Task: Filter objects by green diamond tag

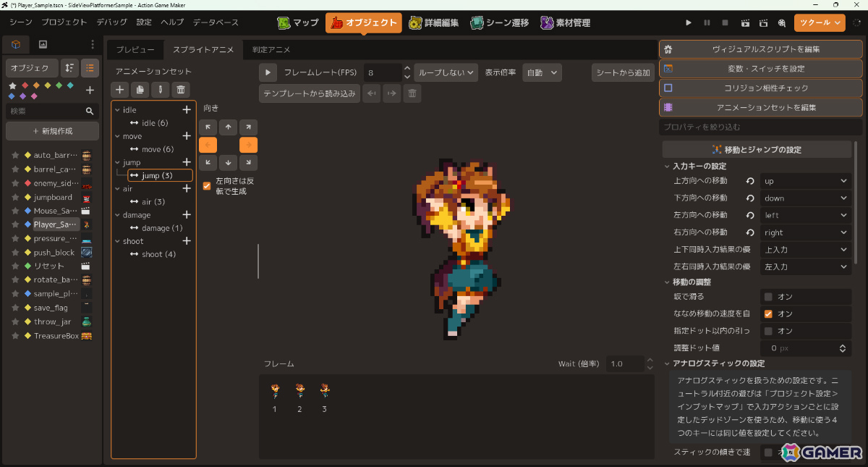Action: coord(59,85)
